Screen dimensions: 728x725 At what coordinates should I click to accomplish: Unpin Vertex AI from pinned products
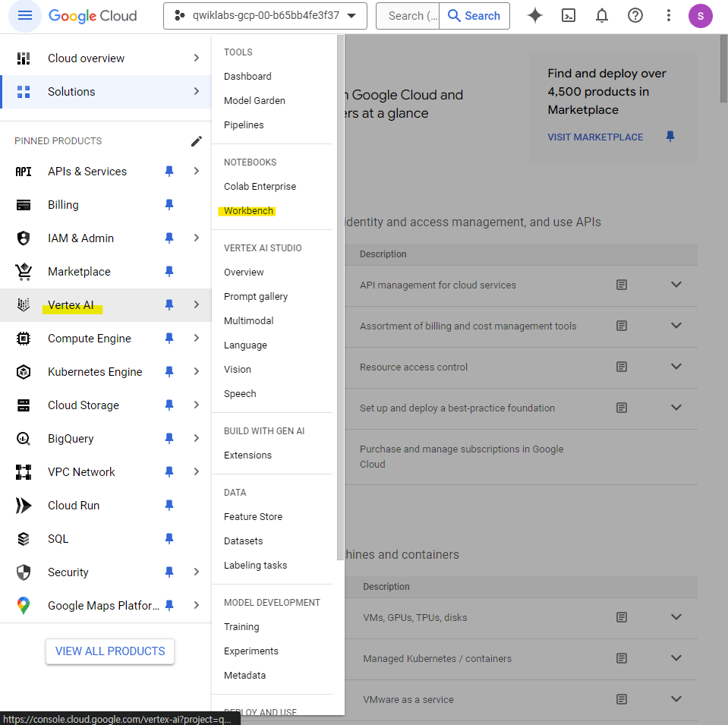tap(169, 305)
